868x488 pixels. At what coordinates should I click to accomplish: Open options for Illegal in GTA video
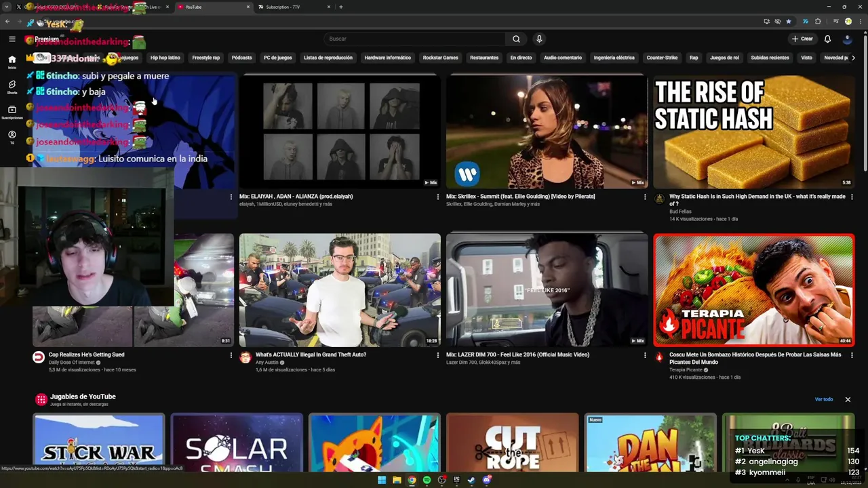(x=437, y=355)
